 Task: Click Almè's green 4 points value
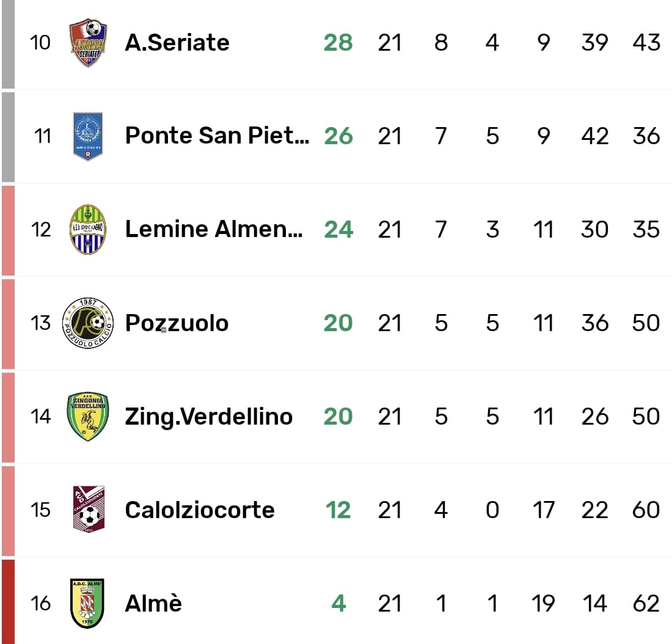pyautogui.click(x=338, y=603)
